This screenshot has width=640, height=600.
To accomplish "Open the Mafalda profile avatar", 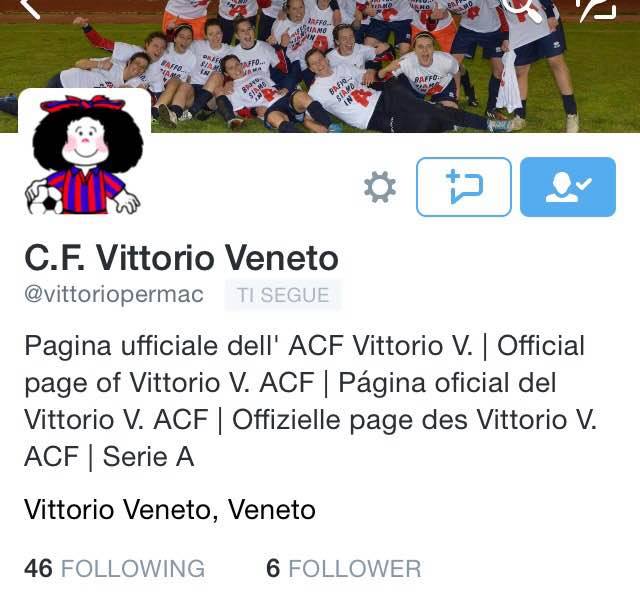I will [x=84, y=153].
